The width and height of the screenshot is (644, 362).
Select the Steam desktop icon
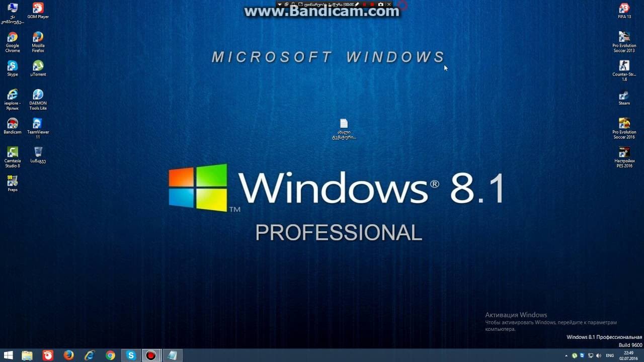tap(624, 98)
